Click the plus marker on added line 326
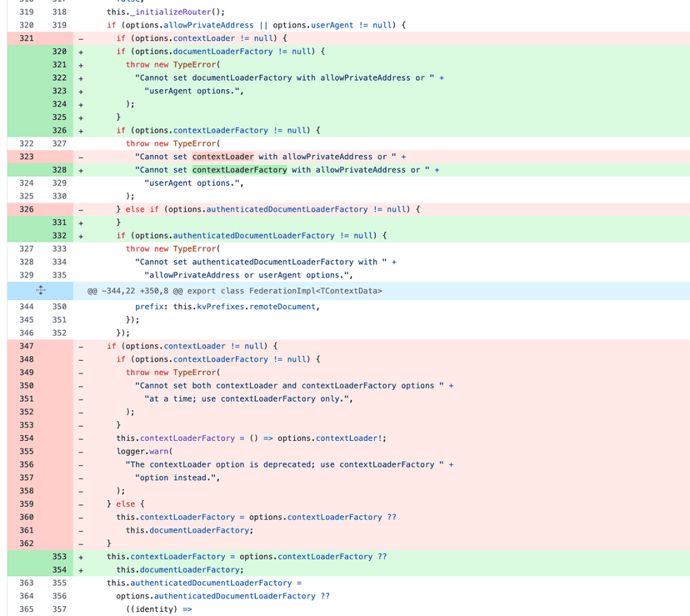Screen dimensions: 690x616 [81, 131]
